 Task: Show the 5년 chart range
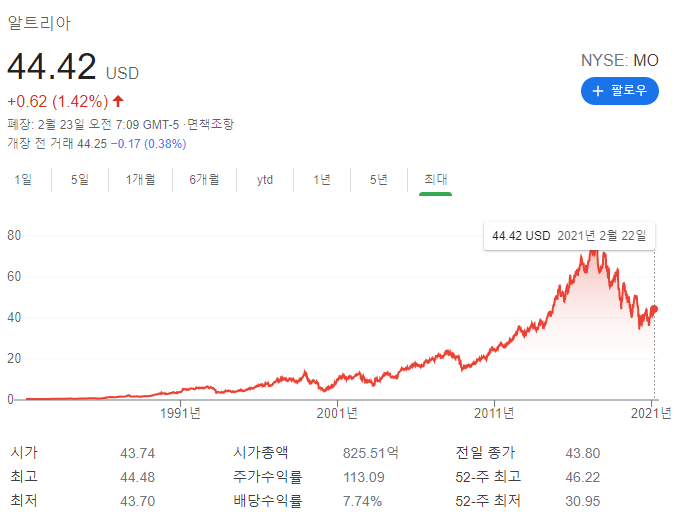click(x=379, y=180)
